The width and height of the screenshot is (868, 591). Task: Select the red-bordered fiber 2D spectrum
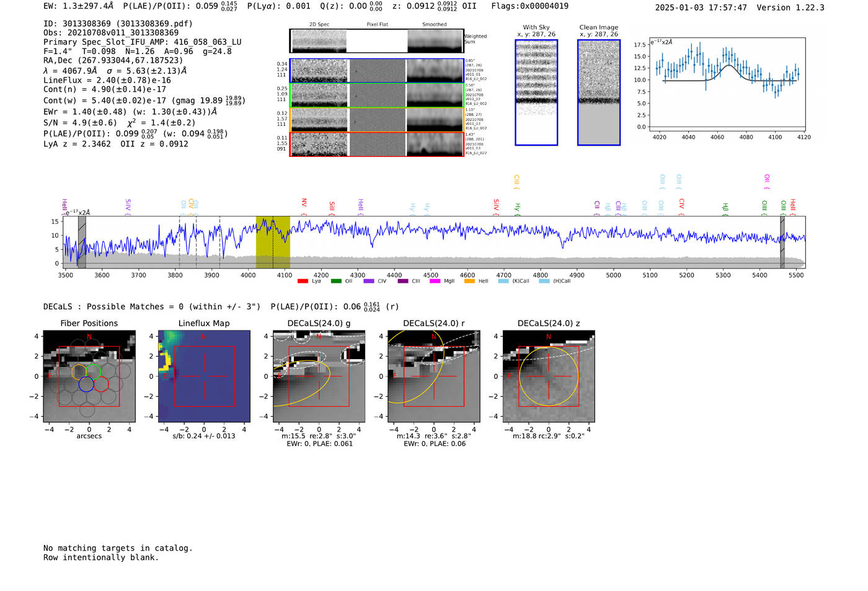click(x=376, y=144)
